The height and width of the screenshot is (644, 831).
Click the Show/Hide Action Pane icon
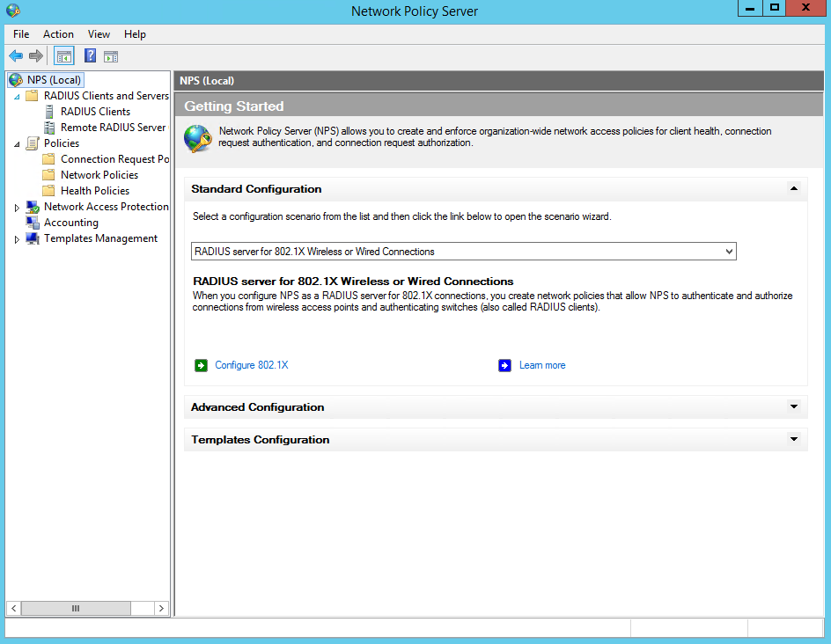coord(111,56)
